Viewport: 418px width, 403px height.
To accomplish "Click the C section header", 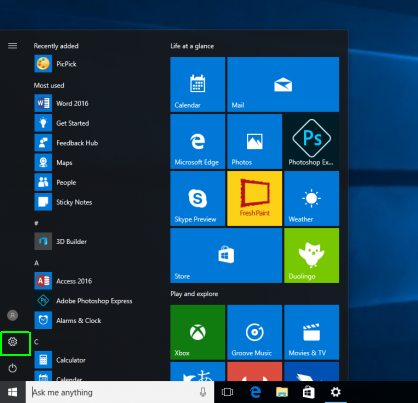I will 36,342.
